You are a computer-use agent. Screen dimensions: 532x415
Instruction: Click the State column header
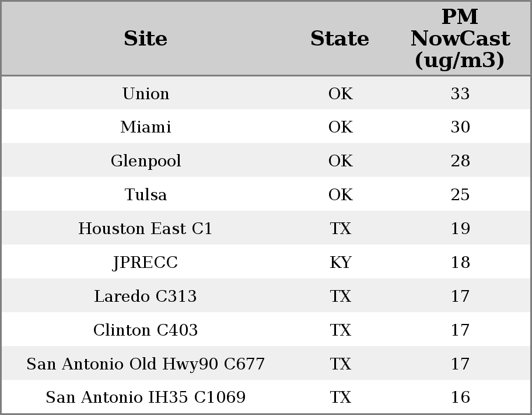tap(339, 39)
